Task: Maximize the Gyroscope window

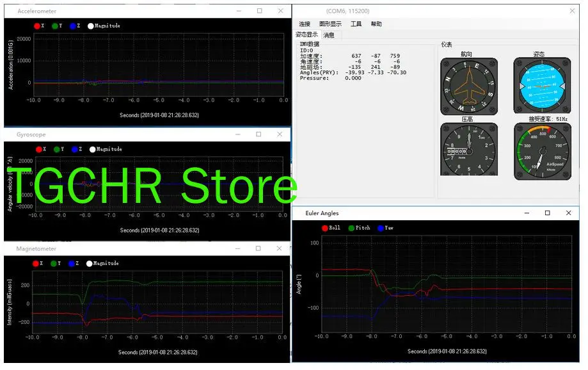Action: tap(258, 134)
